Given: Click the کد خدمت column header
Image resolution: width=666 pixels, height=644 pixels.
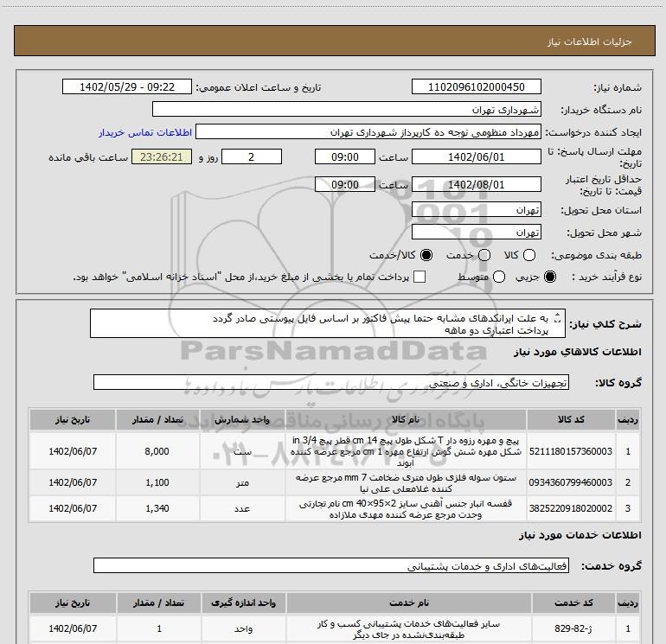Looking at the screenshot, I should point(573,603).
